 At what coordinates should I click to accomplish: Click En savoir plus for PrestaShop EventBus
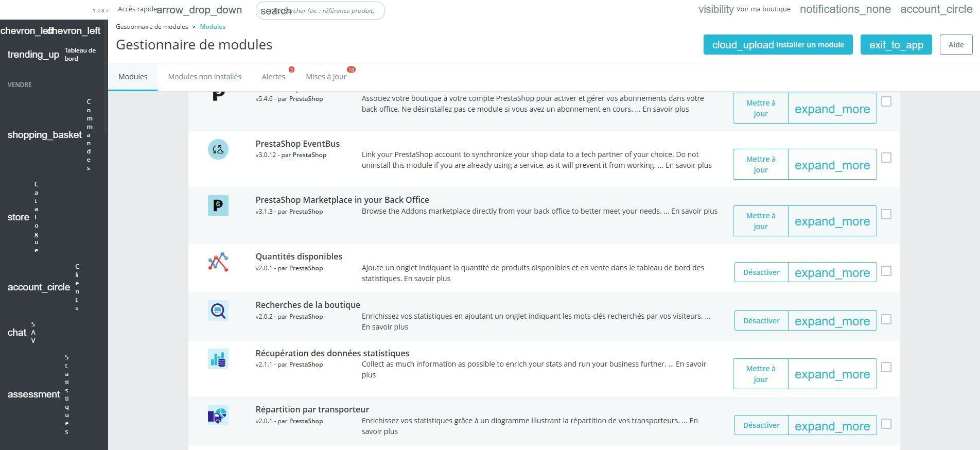tap(689, 165)
